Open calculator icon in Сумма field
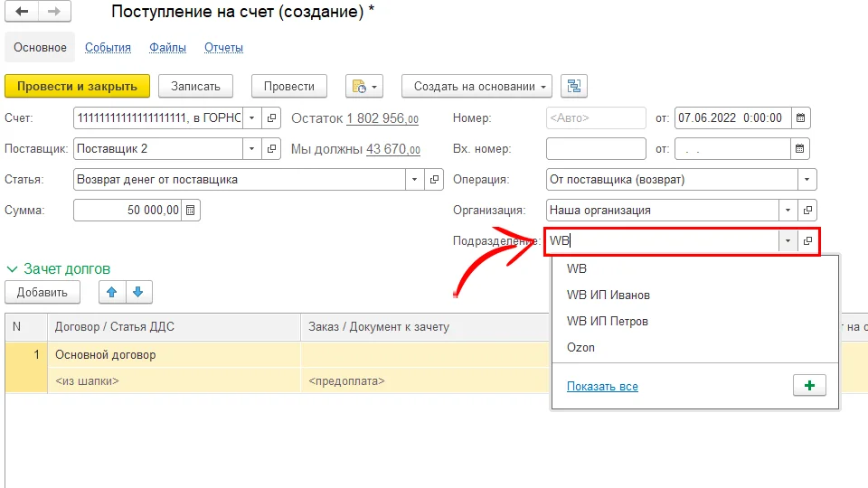Screen dimensions: 868x488 click(x=190, y=211)
